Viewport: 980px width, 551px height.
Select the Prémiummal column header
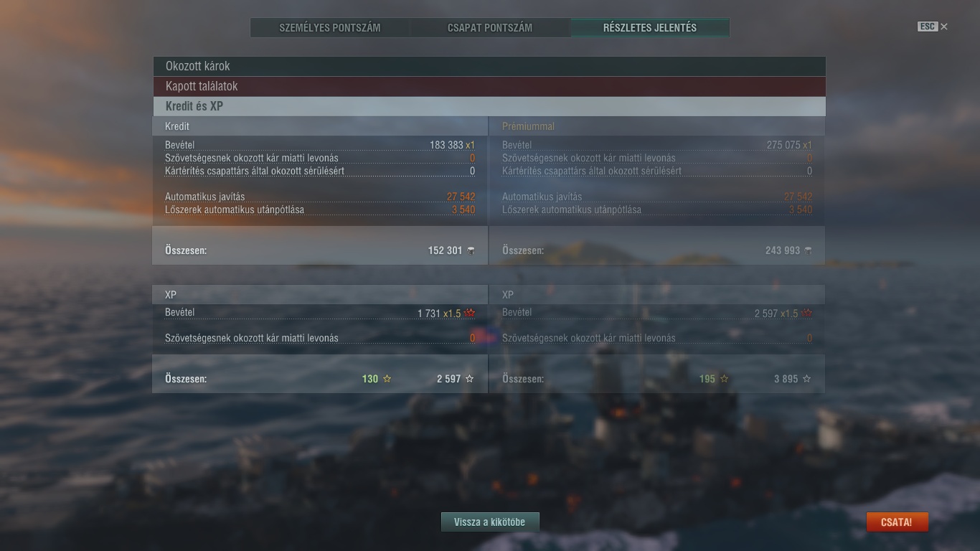tap(528, 126)
